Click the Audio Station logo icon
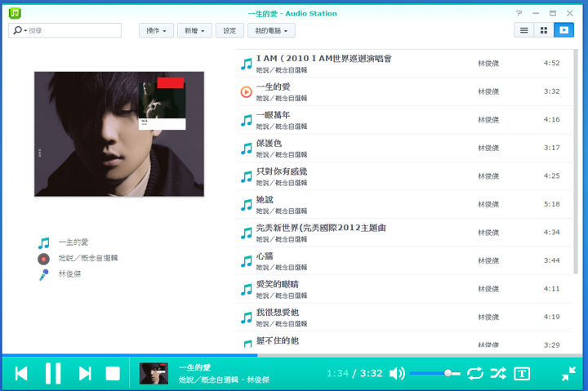 (x=15, y=13)
